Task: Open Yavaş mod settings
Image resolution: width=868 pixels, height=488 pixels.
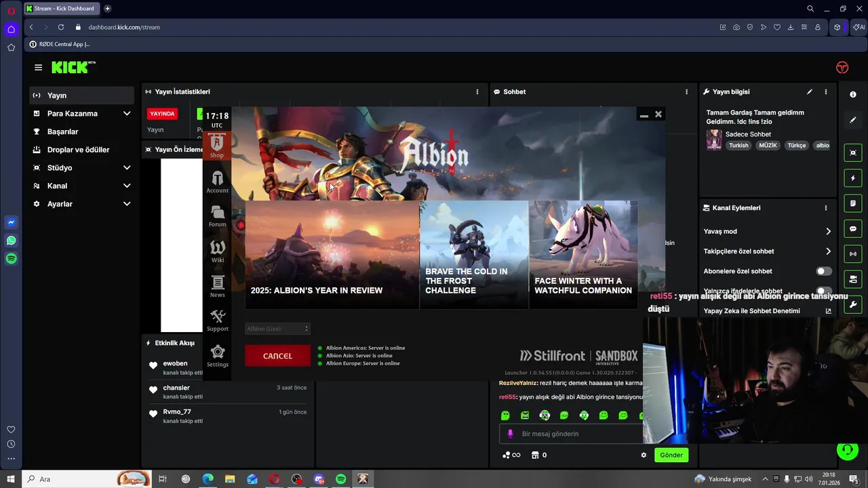Action: tap(767, 231)
